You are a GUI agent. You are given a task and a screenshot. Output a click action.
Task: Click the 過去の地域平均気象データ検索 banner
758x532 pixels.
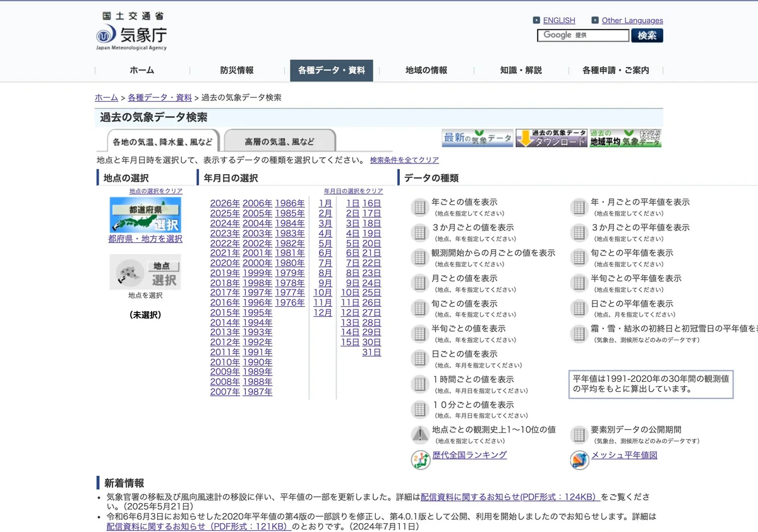[625, 138]
